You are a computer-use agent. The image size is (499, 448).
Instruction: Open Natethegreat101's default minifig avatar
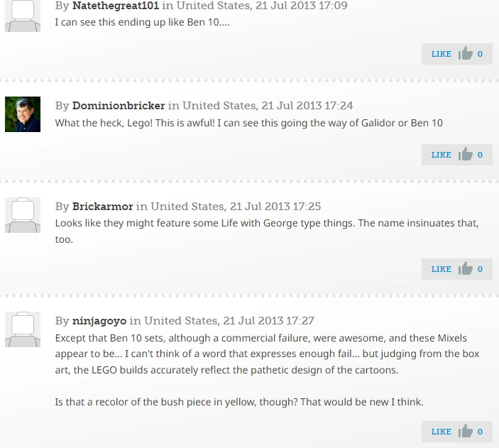pyautogui.click(x=23, y=16)
